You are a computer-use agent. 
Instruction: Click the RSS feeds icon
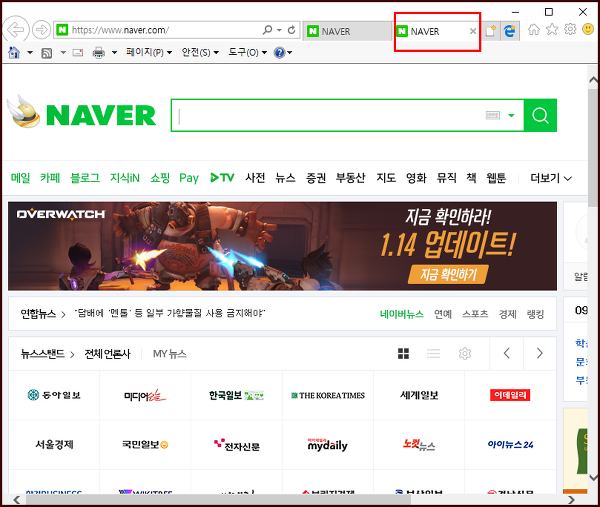pos(47,53)
